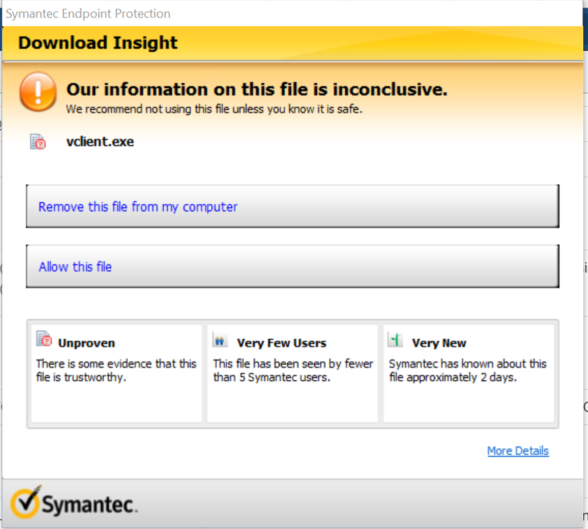The height and width of the screenshot is (529, 588).
Task: Select the vclient.exe file name
Action: (100, 142)
